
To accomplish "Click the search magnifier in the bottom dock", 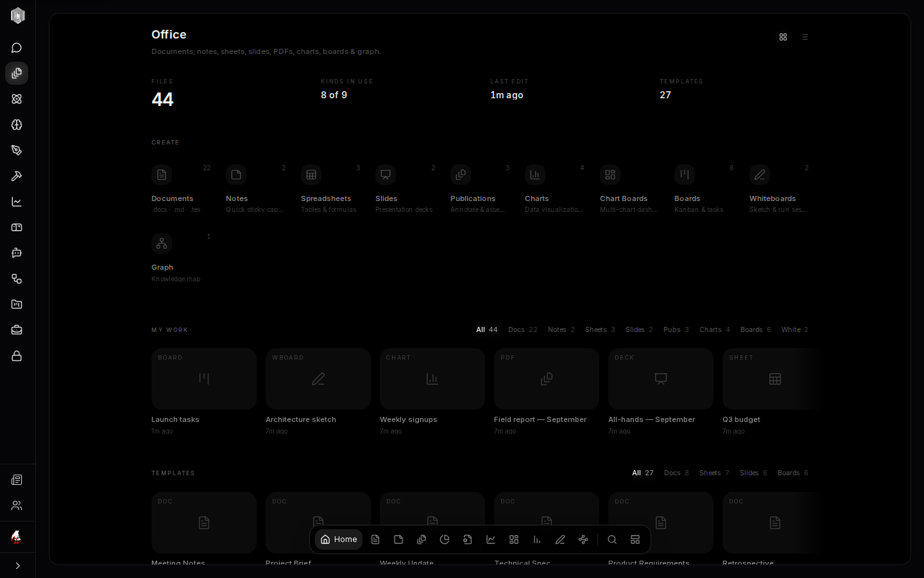I will (x=612, y=539).
